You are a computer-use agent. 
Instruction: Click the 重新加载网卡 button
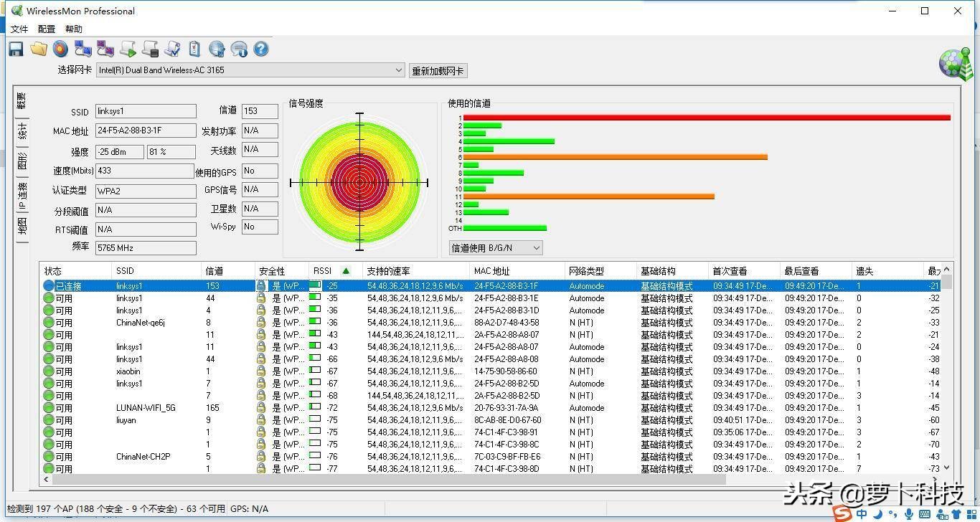(438, 70)
